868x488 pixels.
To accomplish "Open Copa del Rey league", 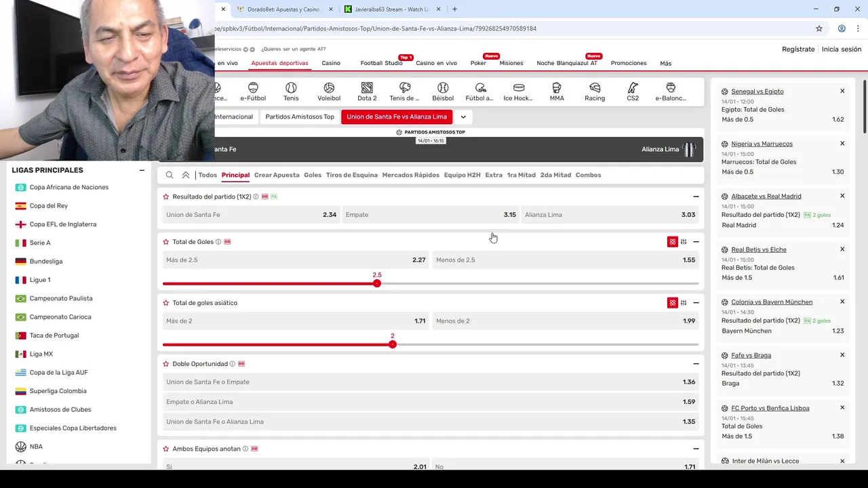I will coord(49,206).
